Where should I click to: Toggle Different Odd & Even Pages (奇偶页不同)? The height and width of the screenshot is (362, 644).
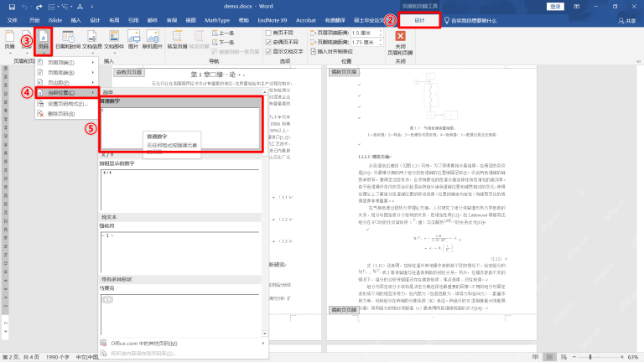point(268,42)
